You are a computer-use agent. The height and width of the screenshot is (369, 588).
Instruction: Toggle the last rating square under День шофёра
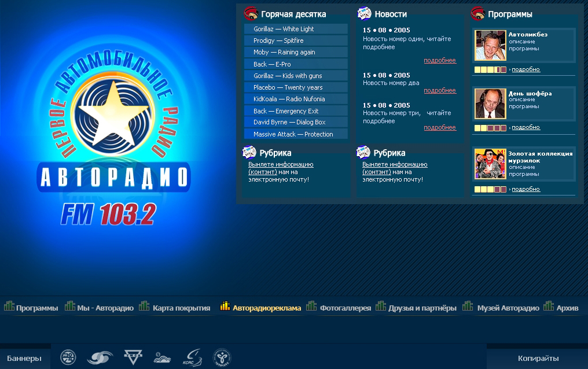pyautogui.click(x=504, y=127)
